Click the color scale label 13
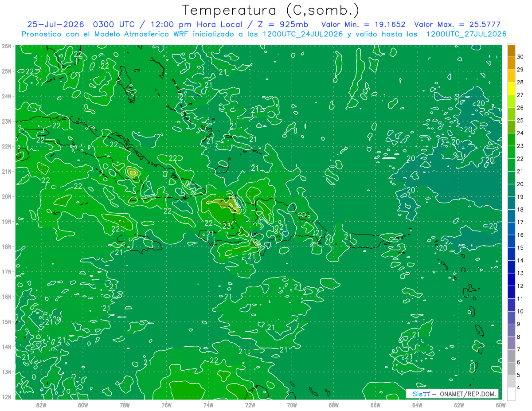The width and height of the screenshot is (532, 411). (520, 273)
